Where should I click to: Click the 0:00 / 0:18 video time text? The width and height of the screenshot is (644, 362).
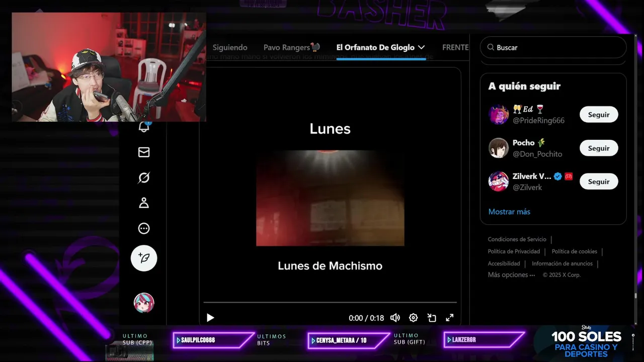pos(366,318)
